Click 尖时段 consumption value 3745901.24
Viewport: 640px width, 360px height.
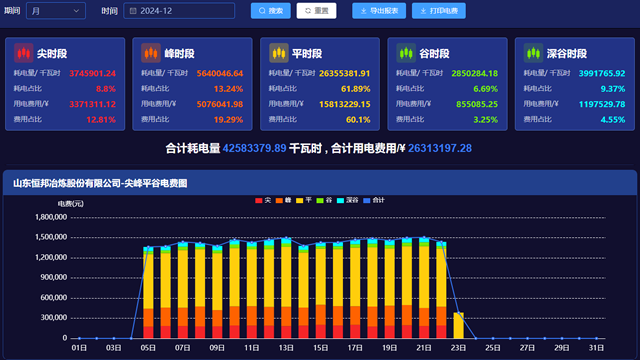(x=92, y=73)
